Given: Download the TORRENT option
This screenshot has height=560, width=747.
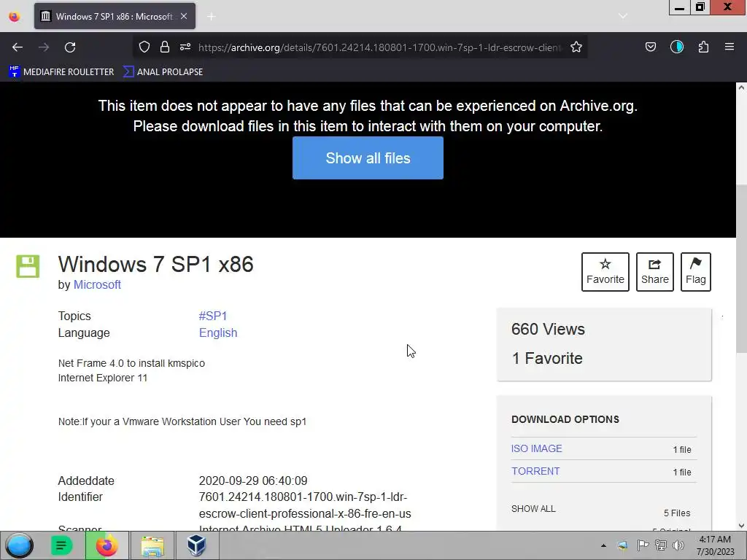Looking at the screenshot, I should click(x=535, y=471).
